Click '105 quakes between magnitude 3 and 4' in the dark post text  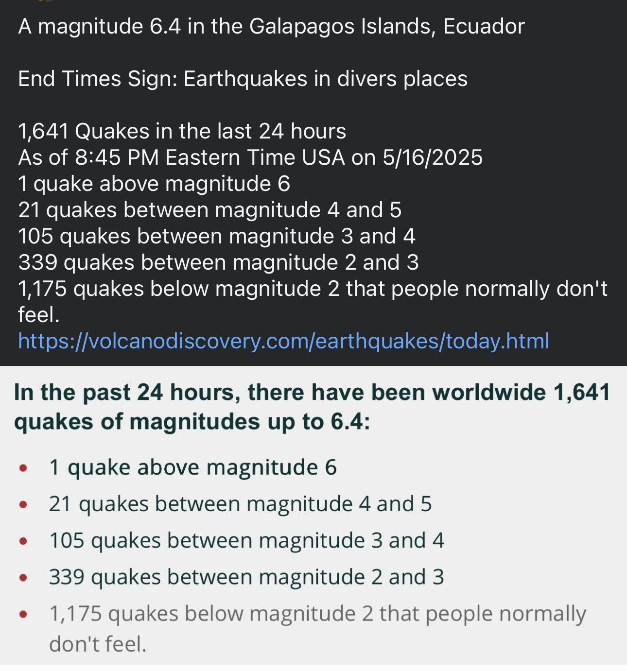pyautogui.click(x=216, y=236)
